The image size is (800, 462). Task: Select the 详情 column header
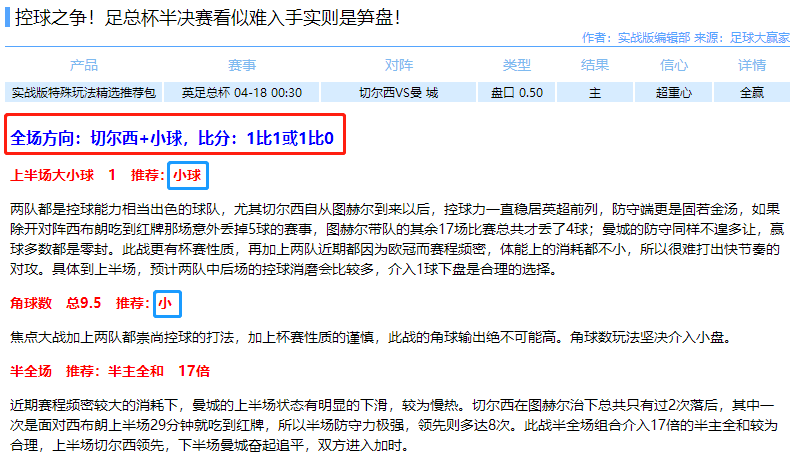click(752, 65)
